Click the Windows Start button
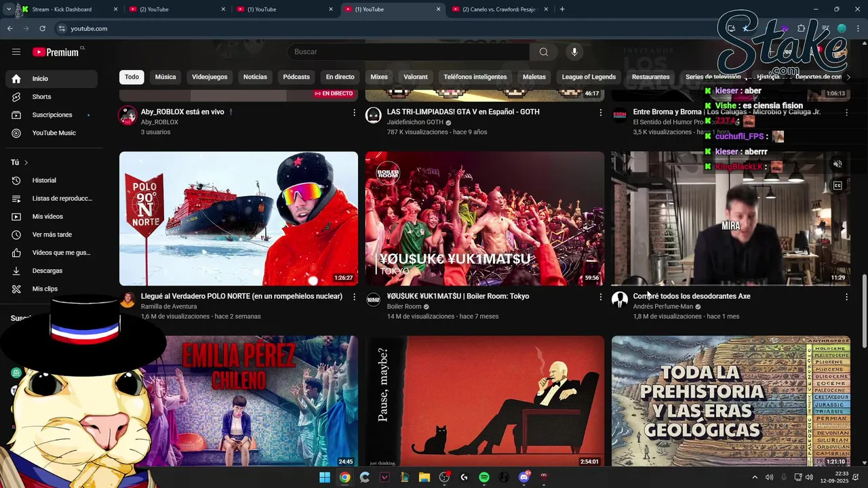 tap(325, 477)
